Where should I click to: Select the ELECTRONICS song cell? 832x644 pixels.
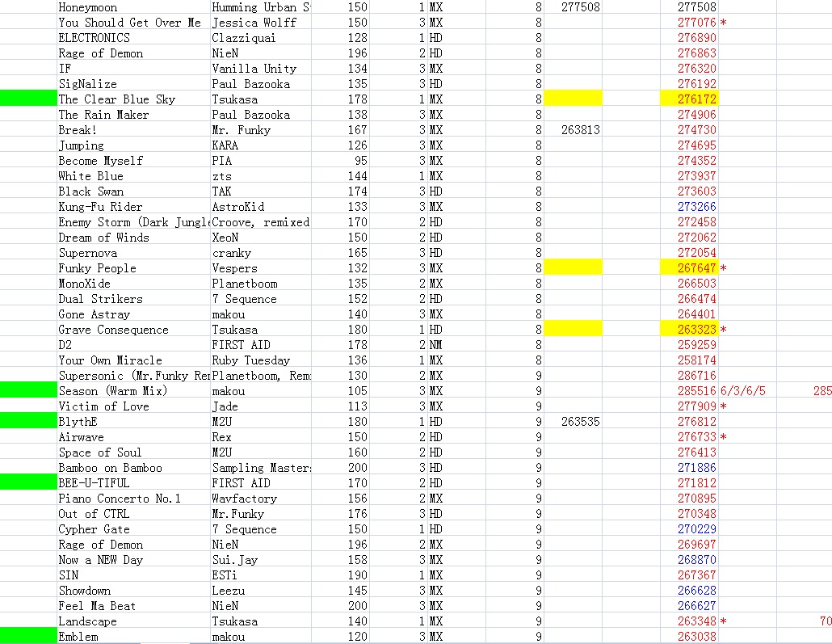point(133,38)
